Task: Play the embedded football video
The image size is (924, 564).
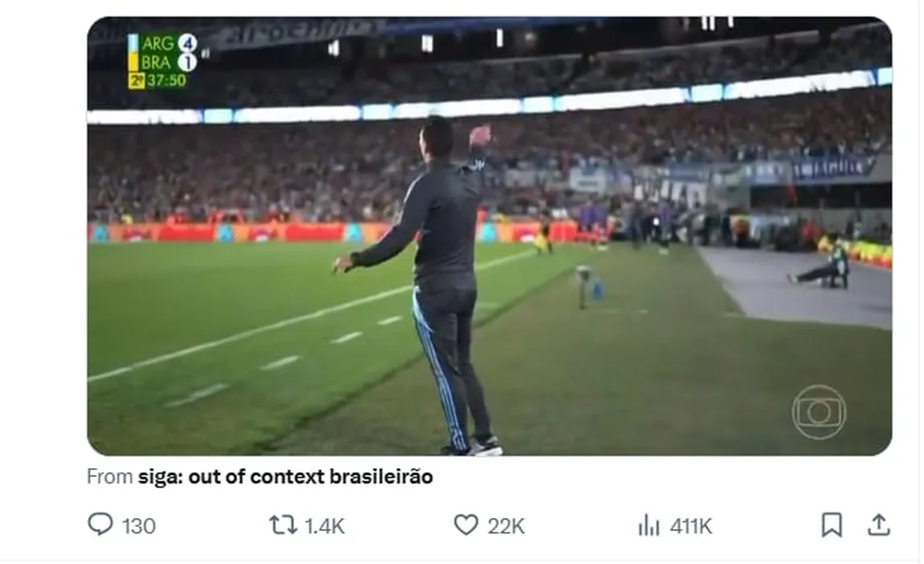Action: click(489, 236)
